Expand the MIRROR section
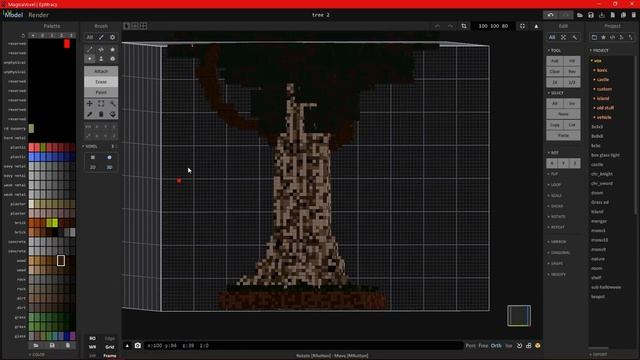 coord(557,242)
